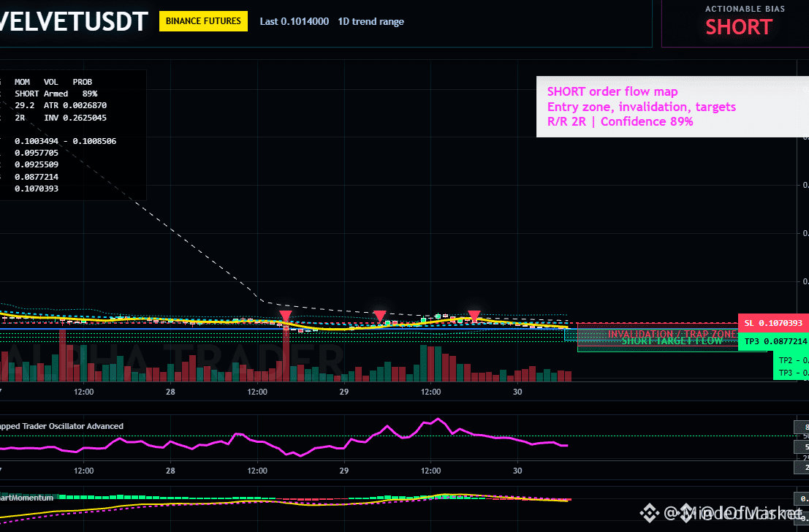Click the 30 date label under the volume bars
Viewport: 809px width, 532px height.
point(517,392)
